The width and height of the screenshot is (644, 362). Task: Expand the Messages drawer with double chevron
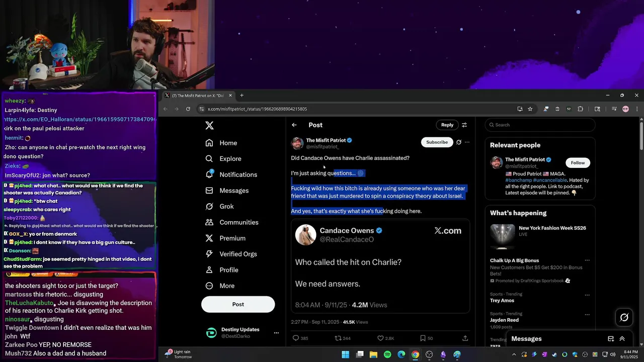click(622, 339)
